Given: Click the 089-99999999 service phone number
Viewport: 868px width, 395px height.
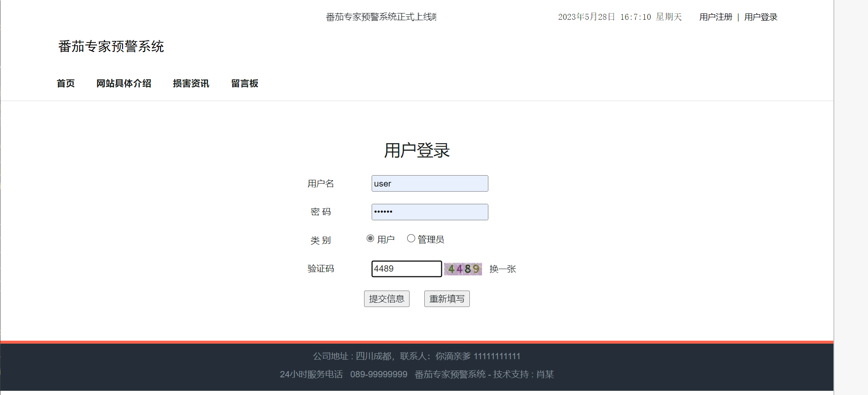Looking at the screenshot, I should coord(379,374).
